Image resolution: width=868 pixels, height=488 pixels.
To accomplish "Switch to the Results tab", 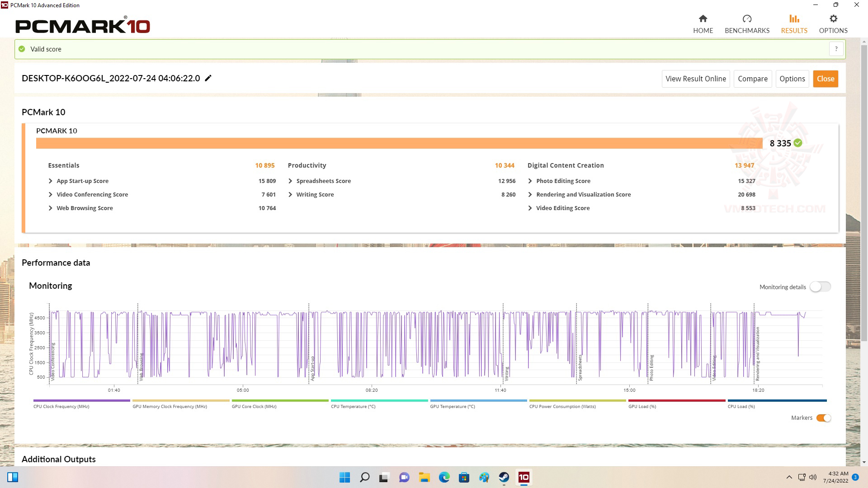I will 794,24.
